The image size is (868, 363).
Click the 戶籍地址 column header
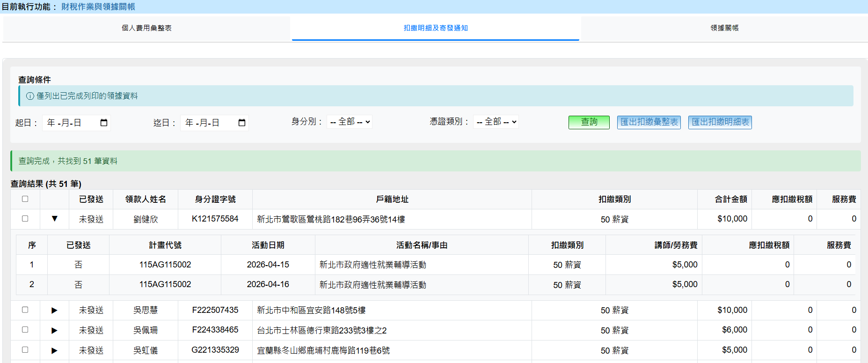click(392, 200)
